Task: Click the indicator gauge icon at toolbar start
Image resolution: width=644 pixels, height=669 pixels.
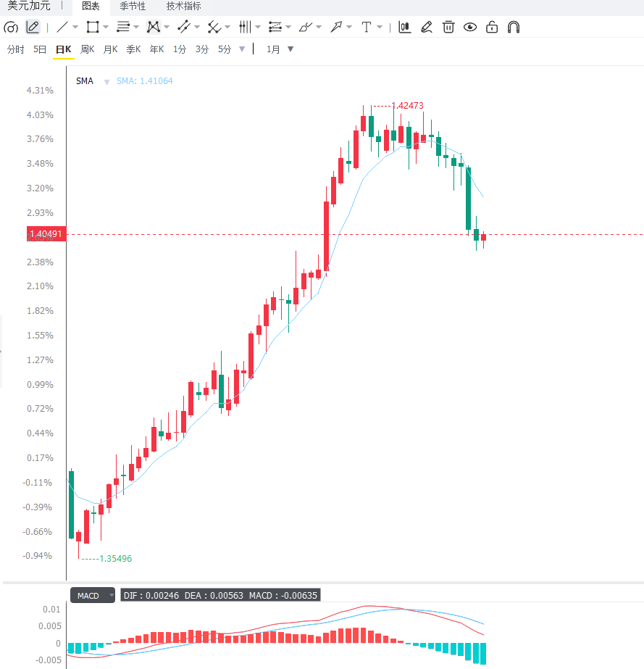Action: coord(11,28)
